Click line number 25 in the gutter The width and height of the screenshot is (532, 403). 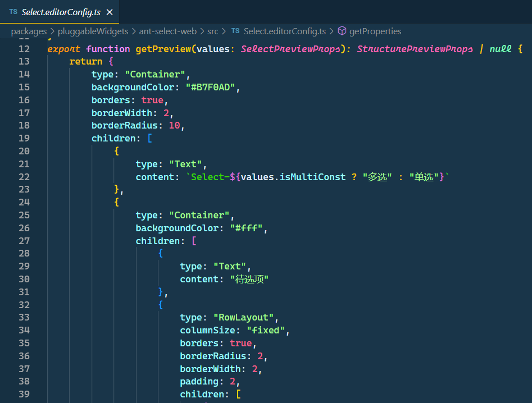coord(24,215)
